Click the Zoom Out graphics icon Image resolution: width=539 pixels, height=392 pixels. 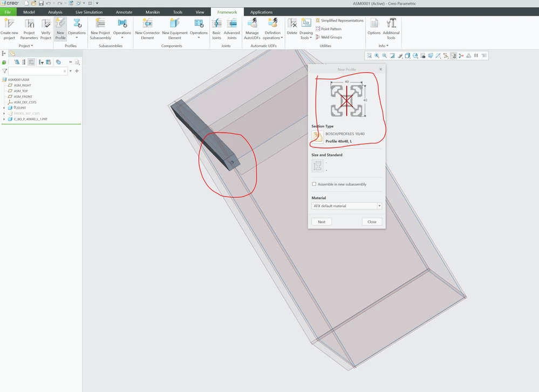tap(384, 56)
